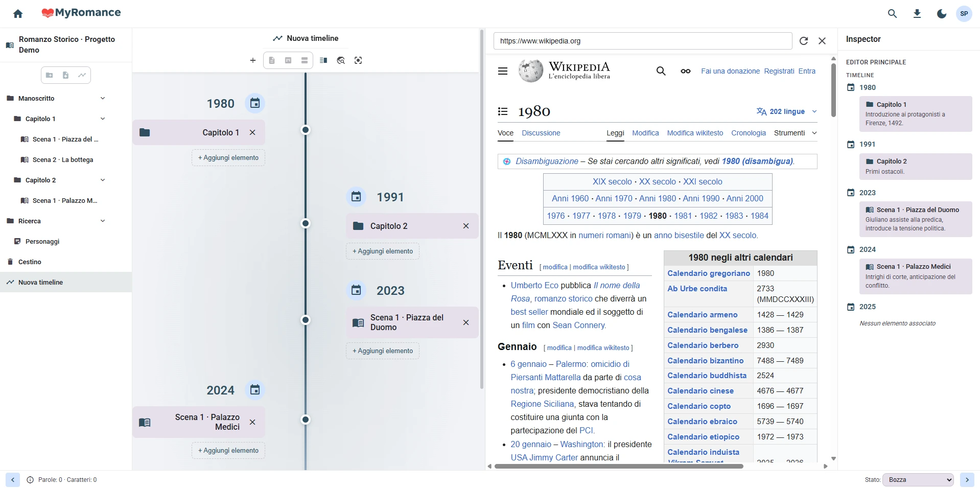
Task: Click the new document icon in sidebar
Action: (x=65, y=75)
